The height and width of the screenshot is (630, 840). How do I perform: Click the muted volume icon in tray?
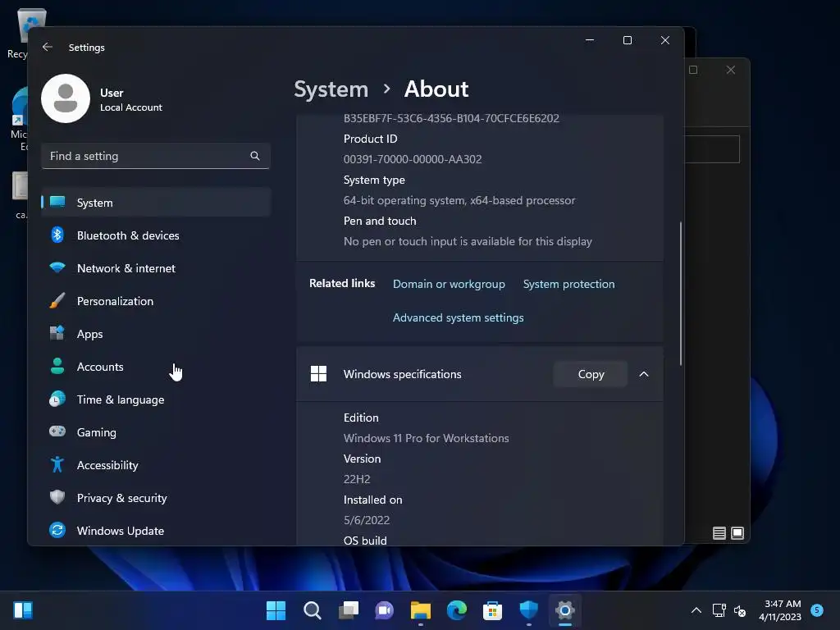point(740,610)
